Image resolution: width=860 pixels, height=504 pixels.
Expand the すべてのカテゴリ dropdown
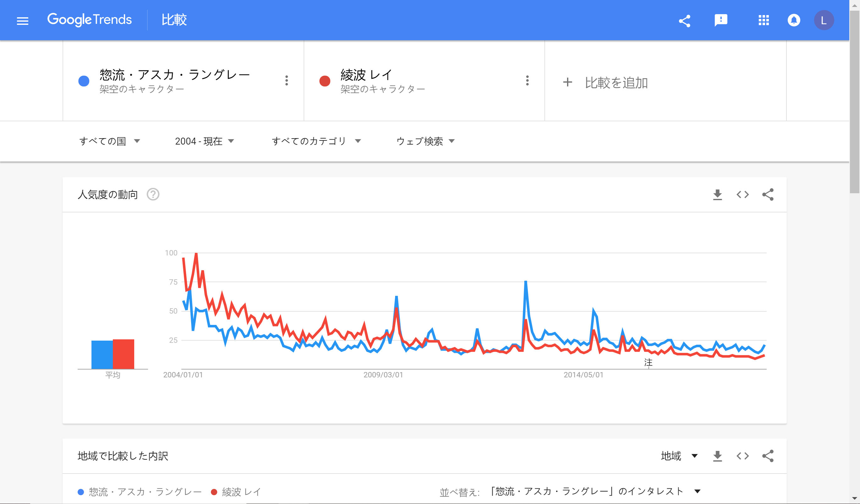point(316,141)
